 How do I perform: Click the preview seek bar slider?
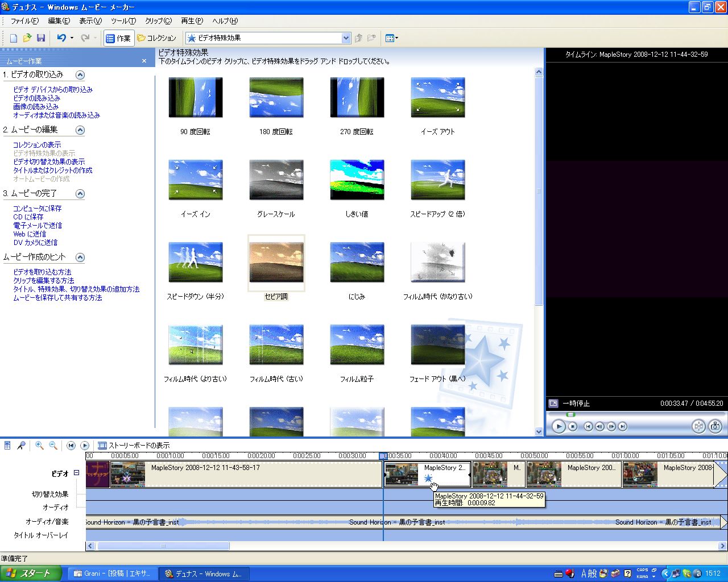click(x=570, y=414)
